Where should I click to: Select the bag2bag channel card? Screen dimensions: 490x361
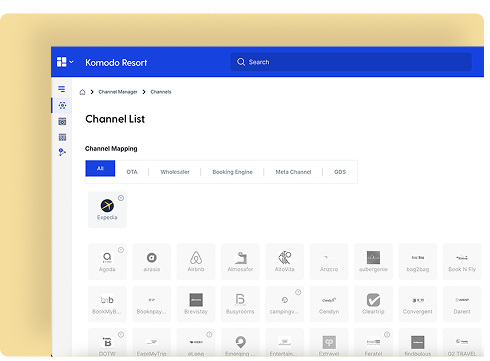point(418,262)
